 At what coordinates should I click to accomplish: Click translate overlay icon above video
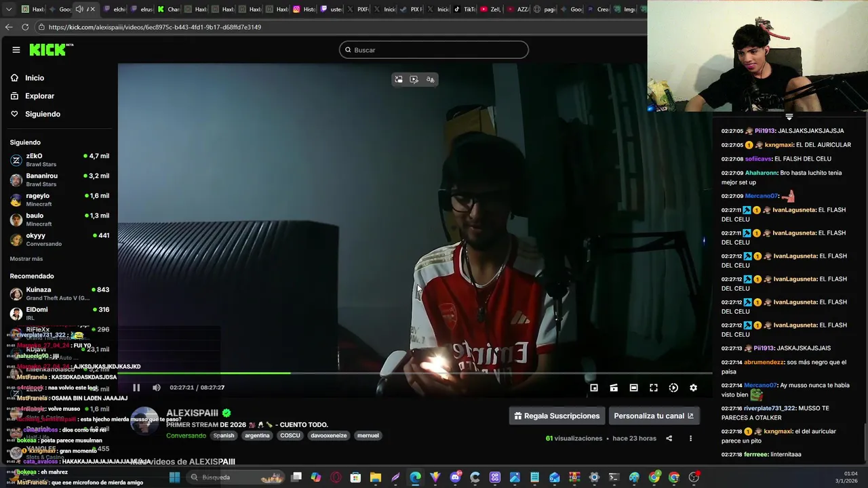pyautogui.click(x=430, y=79)
